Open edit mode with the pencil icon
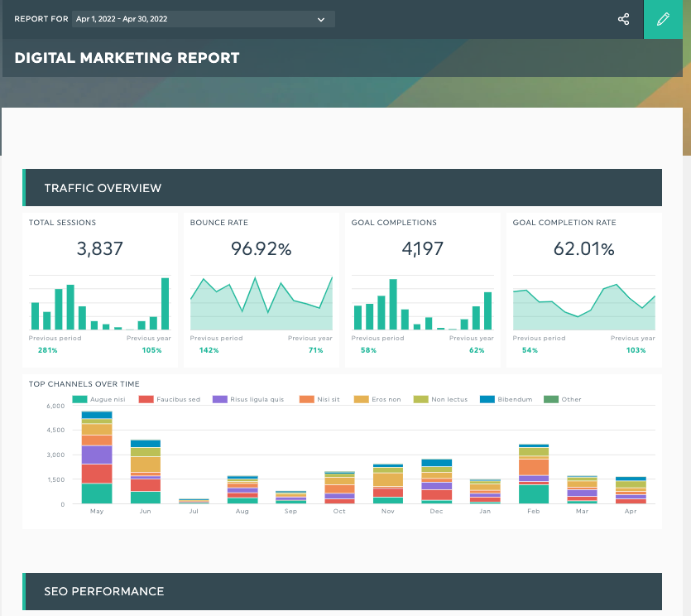The width and height of the screenshot is (691, 616). [x=663, y=19]
